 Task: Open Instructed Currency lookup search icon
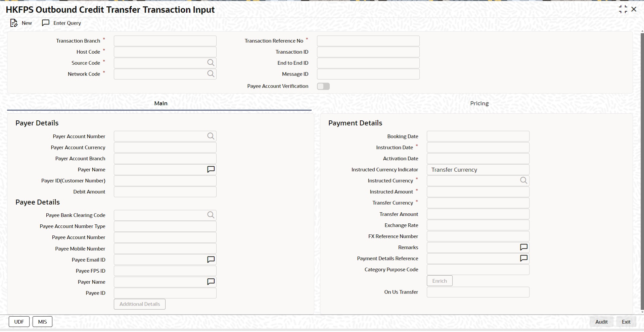[523, 180]
